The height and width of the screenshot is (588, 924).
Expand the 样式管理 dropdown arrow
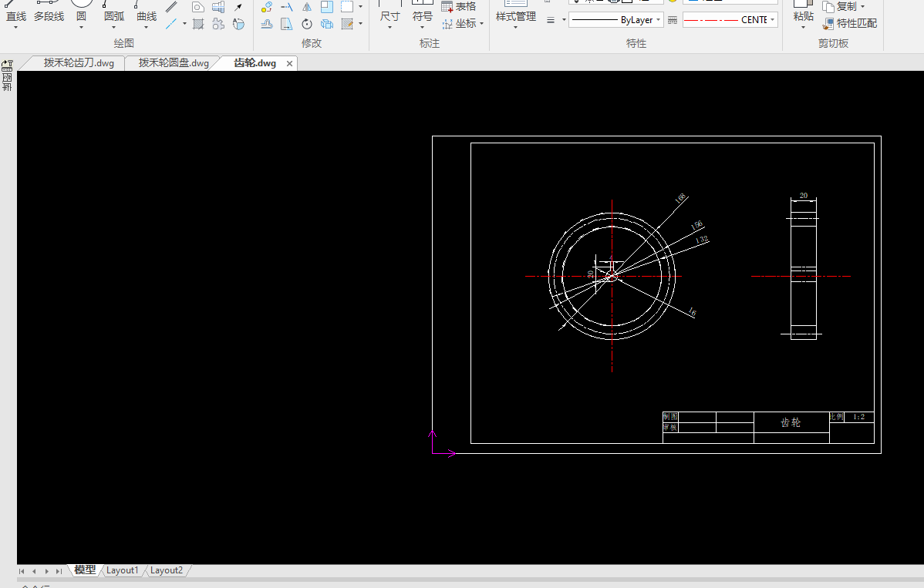point(515,28)
